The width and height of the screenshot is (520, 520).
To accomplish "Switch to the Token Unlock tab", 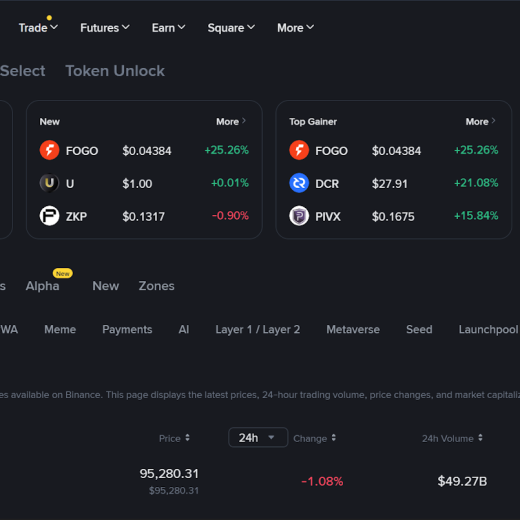I will pyautogui.click(x=115, y=71).
